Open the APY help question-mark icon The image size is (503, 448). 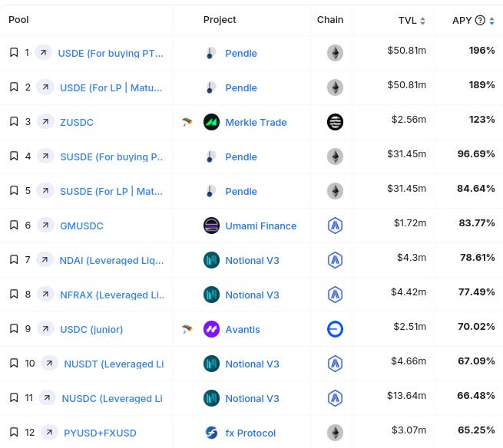coord(480,20)
